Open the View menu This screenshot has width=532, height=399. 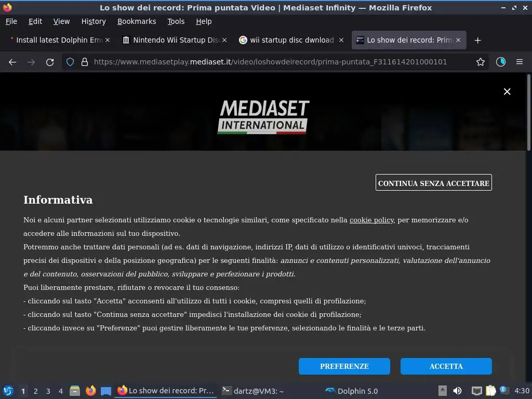click(61, 21)
